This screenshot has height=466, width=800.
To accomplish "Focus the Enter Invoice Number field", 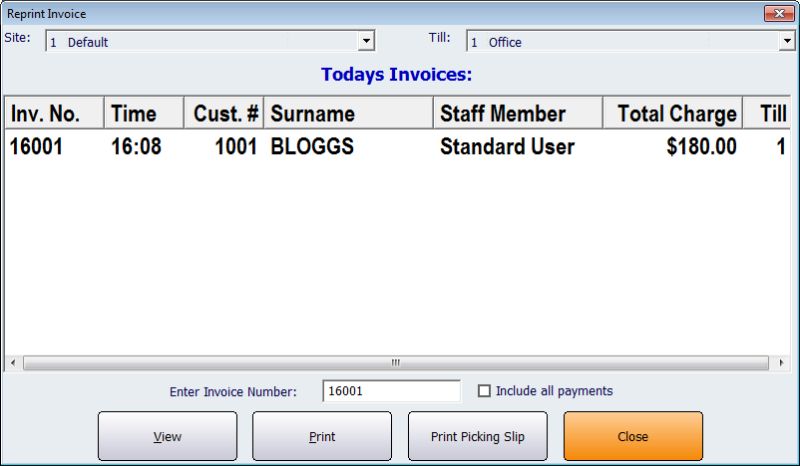I will pyautogui.click(x=391, y=391).
